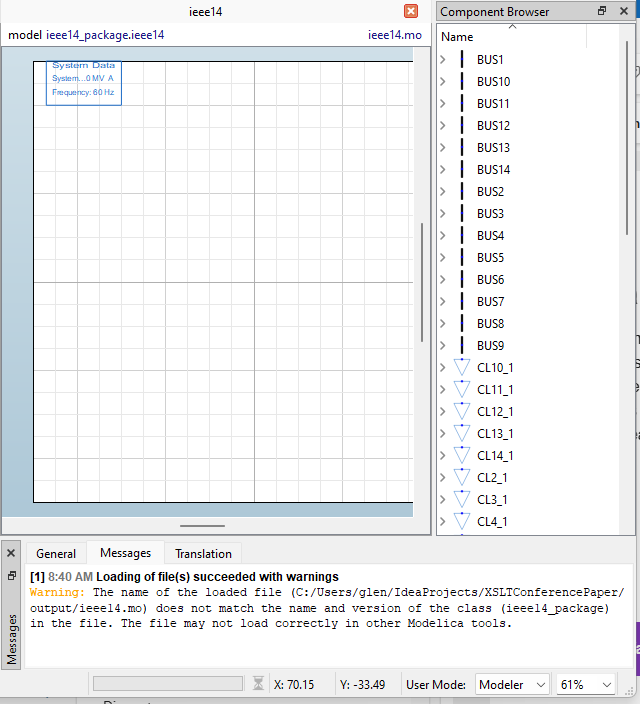This screenshot has height=704, width=640.
Task: Click the CL4_1 load triangle icon
Action: 462,521
